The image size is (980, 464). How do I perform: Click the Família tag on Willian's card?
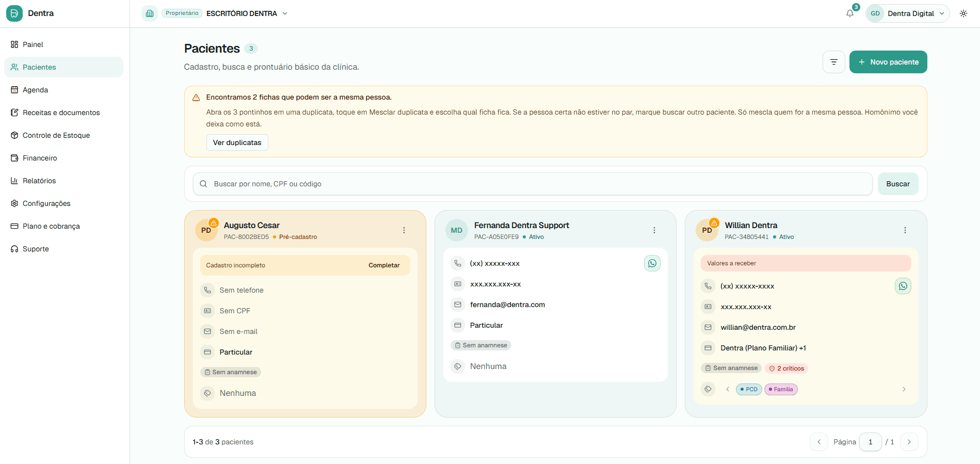pos(781,389)
